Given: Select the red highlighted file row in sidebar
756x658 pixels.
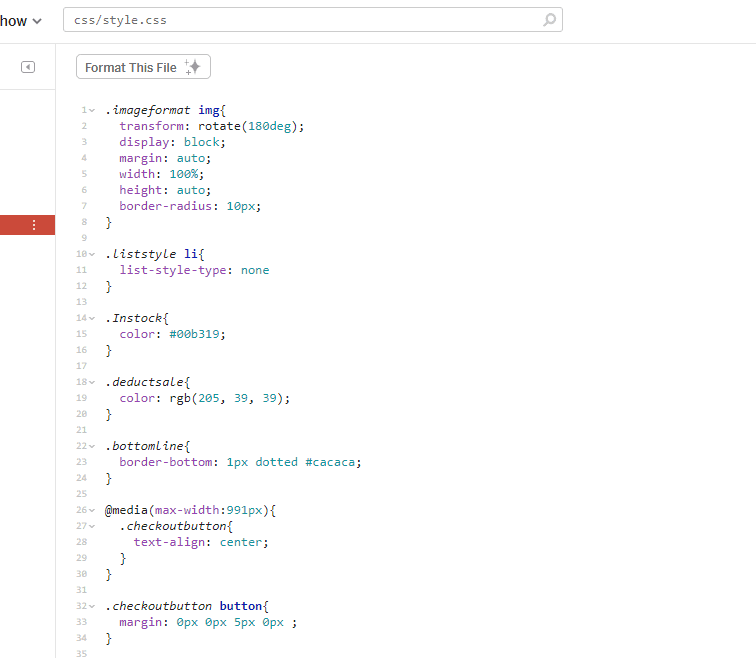Looking at the screenshot, I should click(x=14, y=226).
